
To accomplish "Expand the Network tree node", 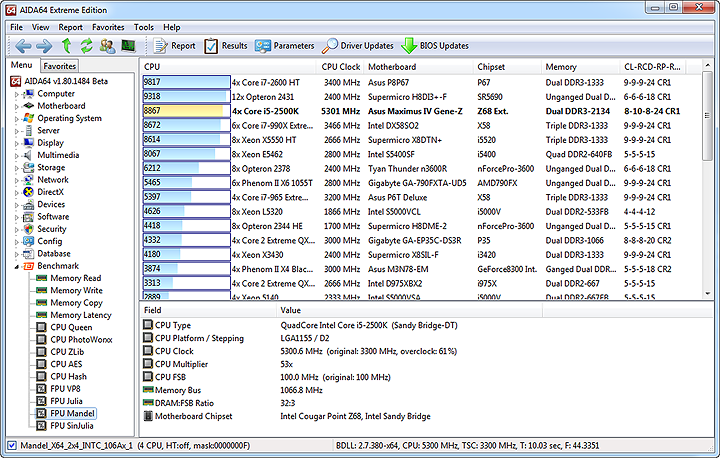I will pyautogui.click(x=17, y=181).
